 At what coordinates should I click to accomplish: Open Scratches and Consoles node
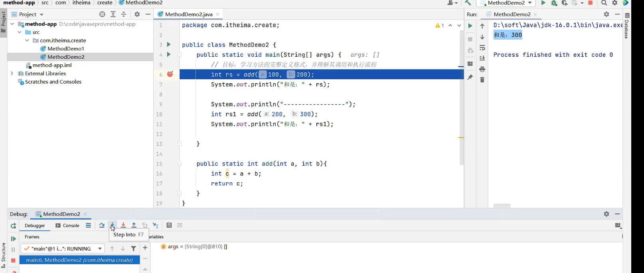53,82
